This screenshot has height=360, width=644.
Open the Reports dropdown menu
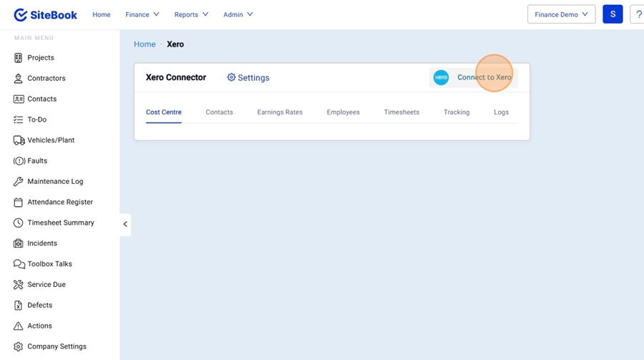(191, 15)
